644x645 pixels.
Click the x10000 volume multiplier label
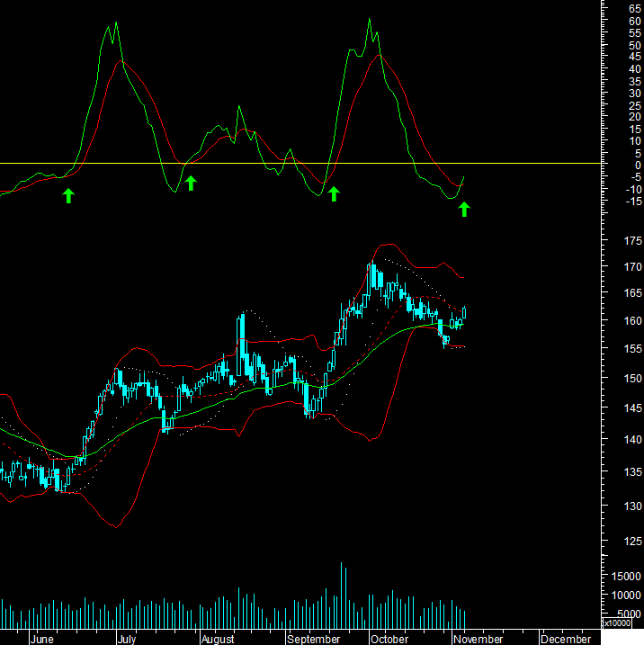pyautogui.click(x=617, y=623)
